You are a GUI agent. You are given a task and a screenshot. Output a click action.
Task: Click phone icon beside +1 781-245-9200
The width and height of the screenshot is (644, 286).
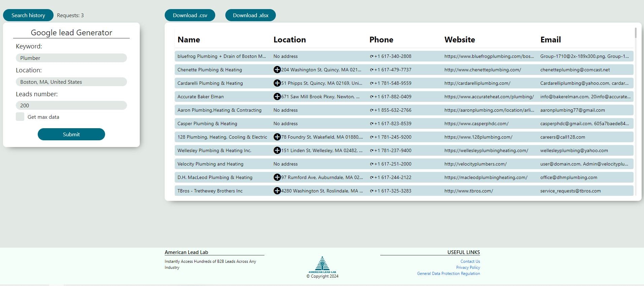(372, 137)
